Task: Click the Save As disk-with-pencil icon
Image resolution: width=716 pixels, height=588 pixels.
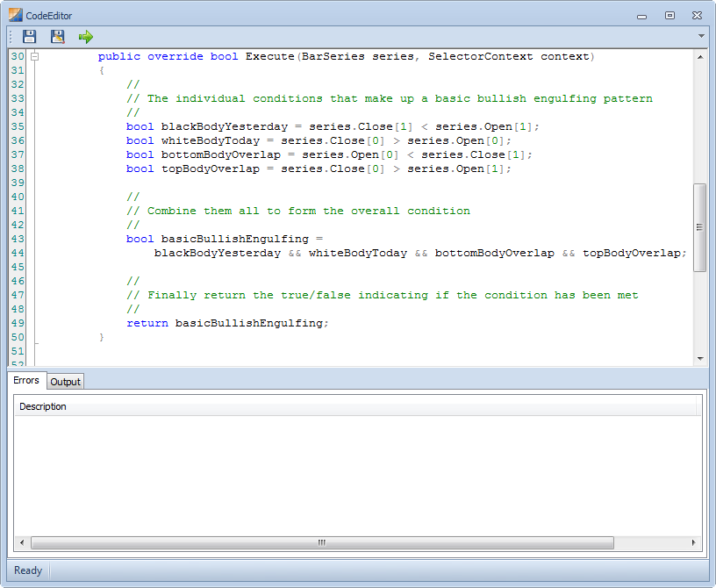Action: (58, 37)
